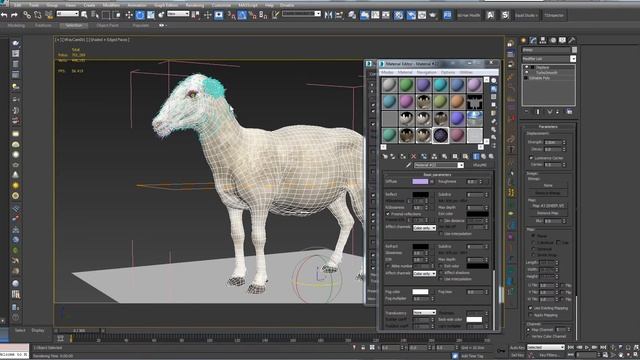Toggle Fresnel reflections checkbox
This screenshot has width=640, height=360.
(388, 214)
